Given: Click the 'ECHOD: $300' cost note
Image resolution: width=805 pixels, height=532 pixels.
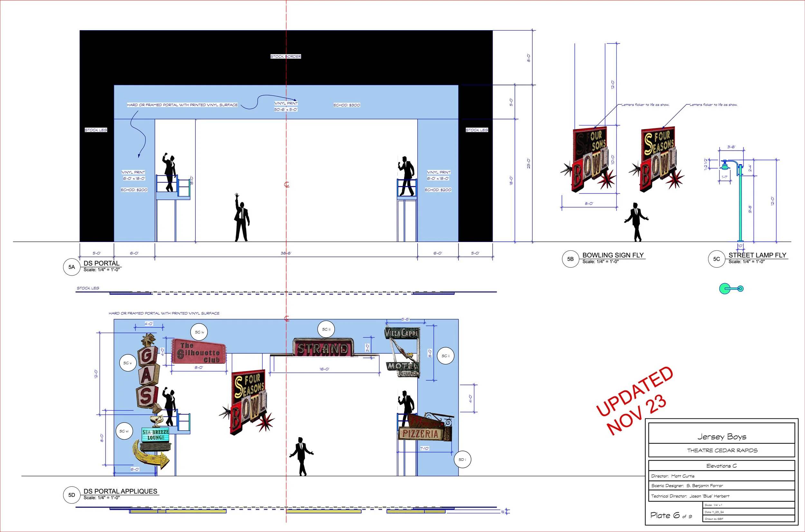Looking at the screenshot, I should click(x=346, y=105).
